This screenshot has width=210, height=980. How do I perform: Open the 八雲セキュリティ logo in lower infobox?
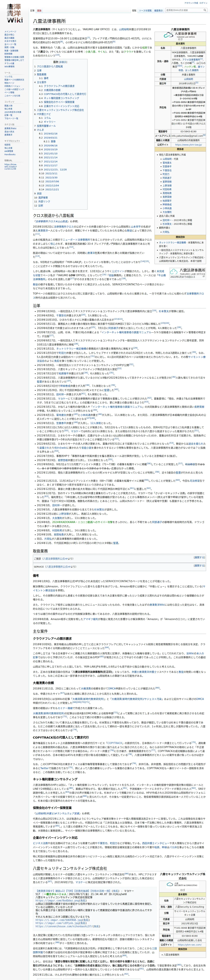coord(182,884)
